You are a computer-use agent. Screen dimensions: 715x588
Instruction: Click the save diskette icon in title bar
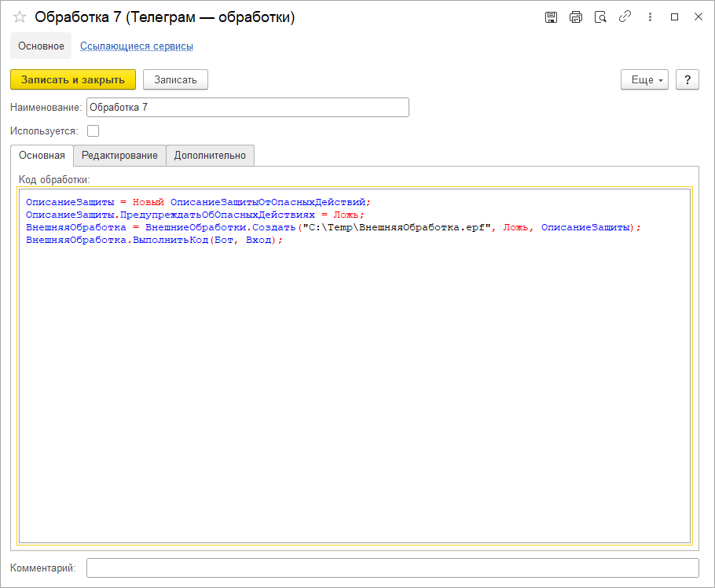(x=551, y=17)
